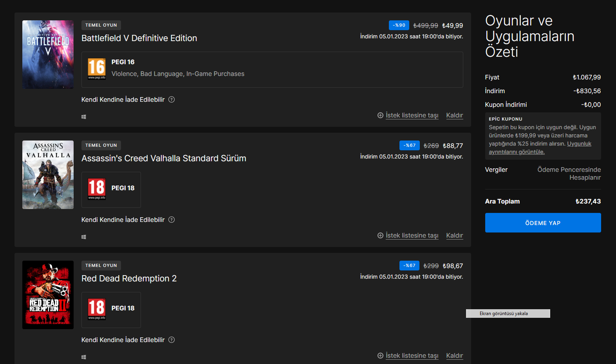Click the TEMEL OYUN tag above Assassin's Creed Valhalla
Viewport: 616px width, 364px height.
(x=101, y=145)
